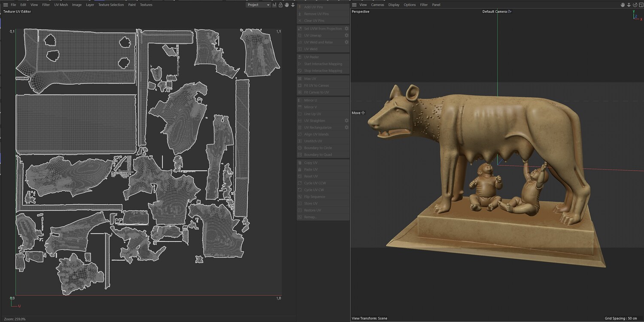Run the Unstitch UV command
The image size is (644, 322).
pyautogui.click(x=323, y=141)
